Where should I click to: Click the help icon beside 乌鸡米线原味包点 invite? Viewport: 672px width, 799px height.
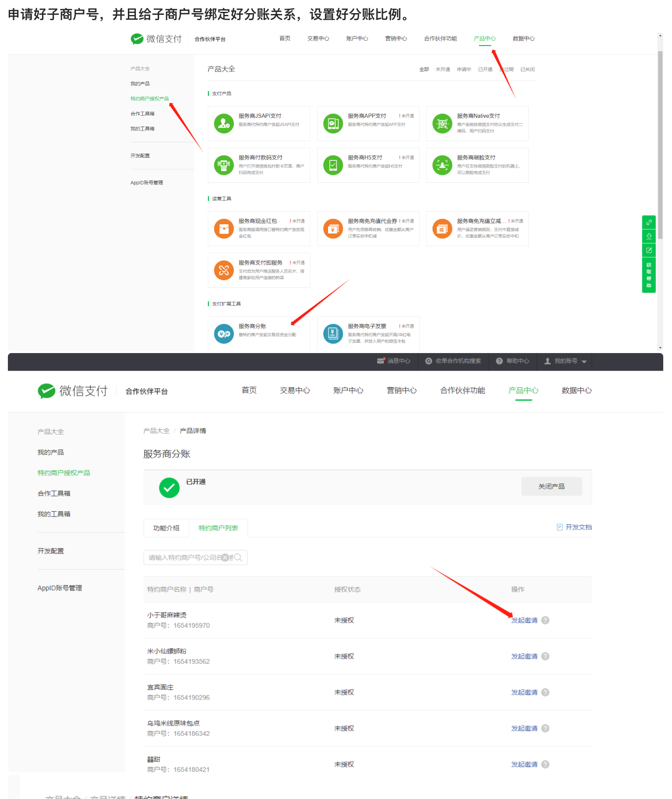545,728
